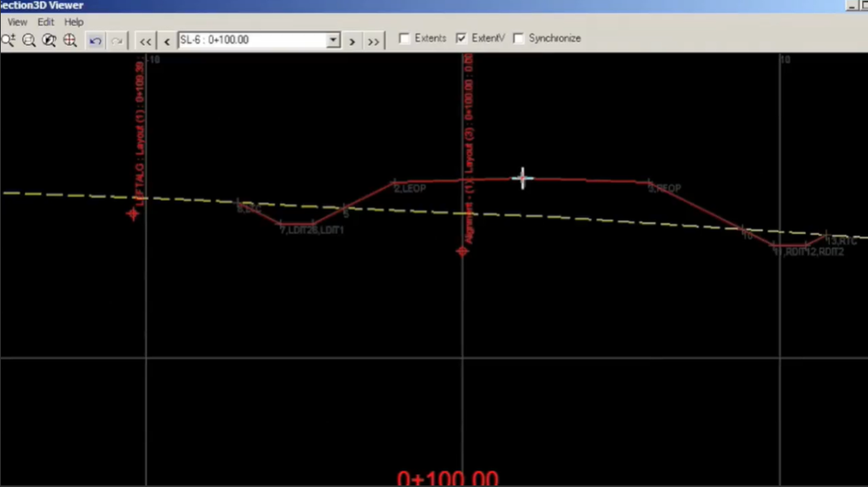
Task: Open the Edit menu
Action: coord(45,23)
